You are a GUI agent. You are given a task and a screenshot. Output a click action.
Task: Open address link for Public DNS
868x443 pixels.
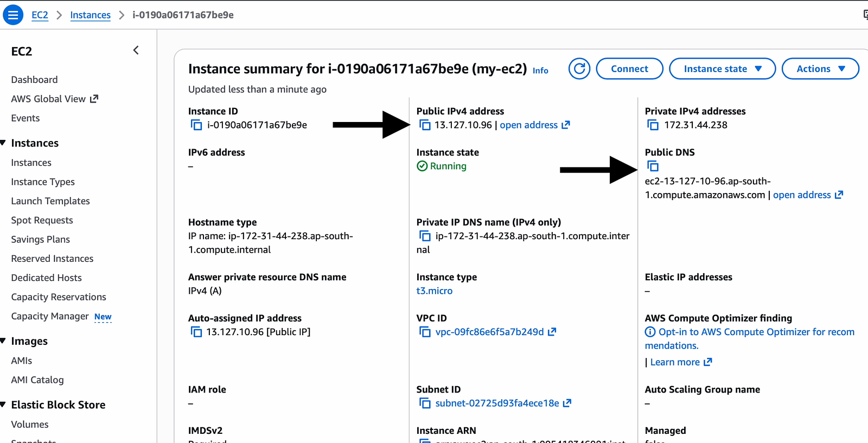[x=802, y=195]
